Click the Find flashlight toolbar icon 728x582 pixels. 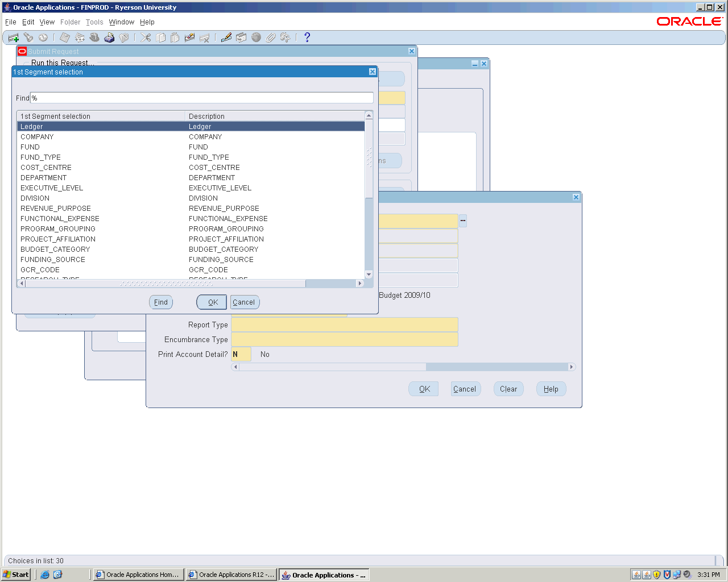click(28, 38)
